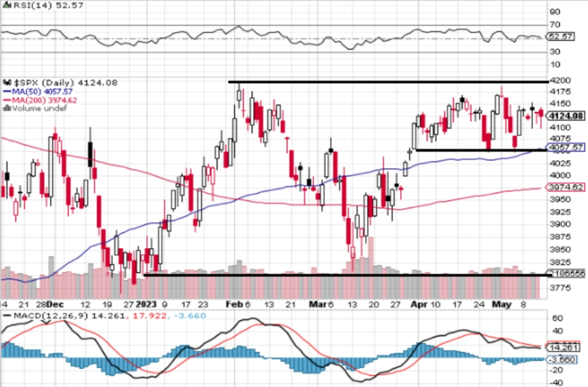Click the RSI(14) triangle icon
The image size is (588, 387).
point(7,5)
